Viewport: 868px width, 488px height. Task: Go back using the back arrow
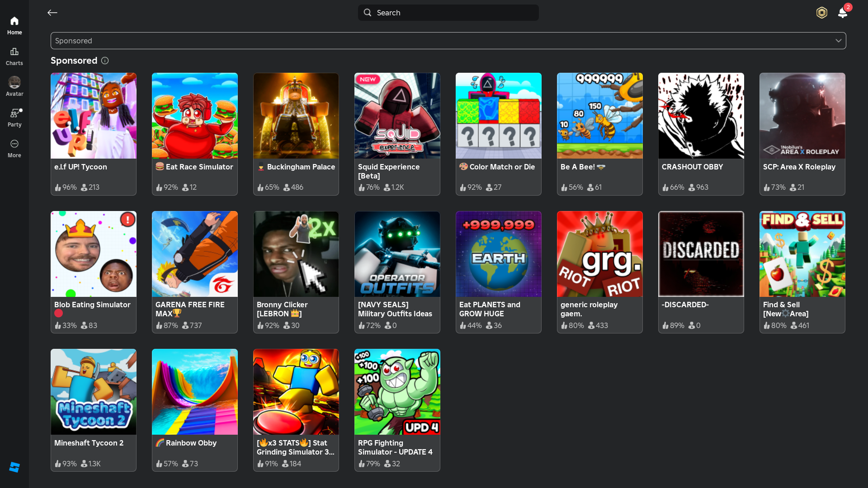(x=52, y=13)
